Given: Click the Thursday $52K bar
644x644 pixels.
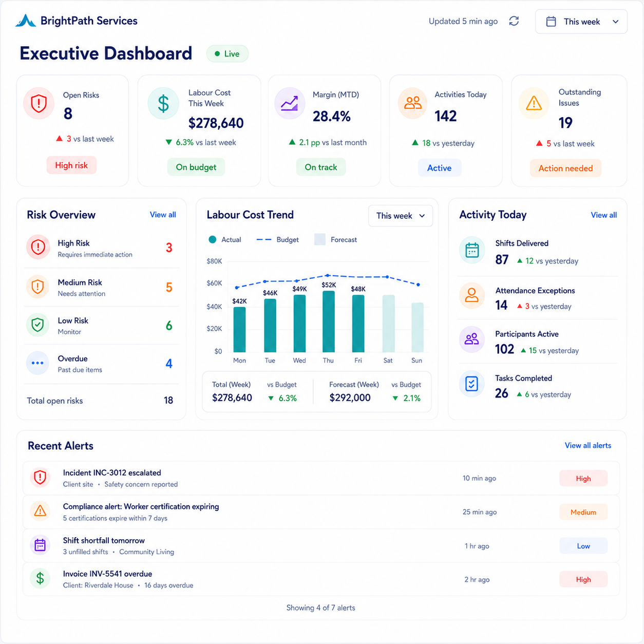Looking at the screenshot, I should point(329,321).
